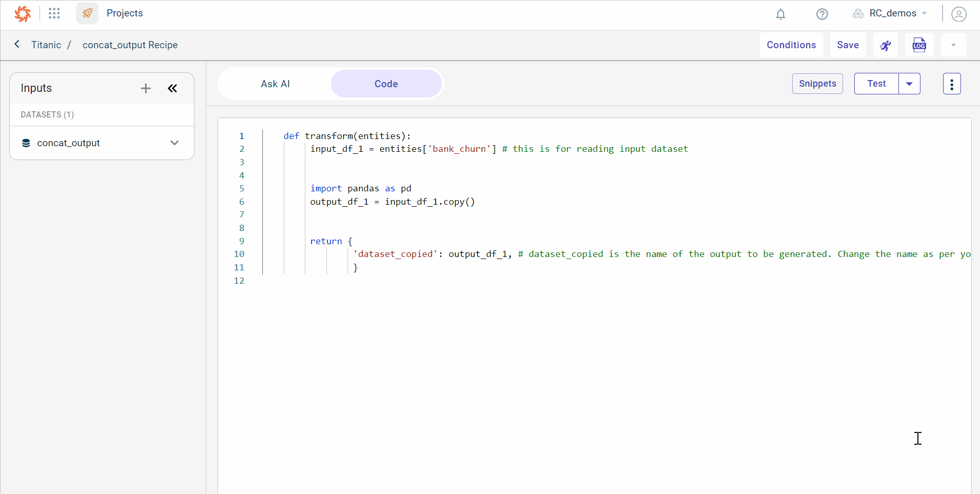The height and width of the screenshot is (494, 980).
Task: Click the back arrow beside Titanic
Action: (x=17, y=44)
